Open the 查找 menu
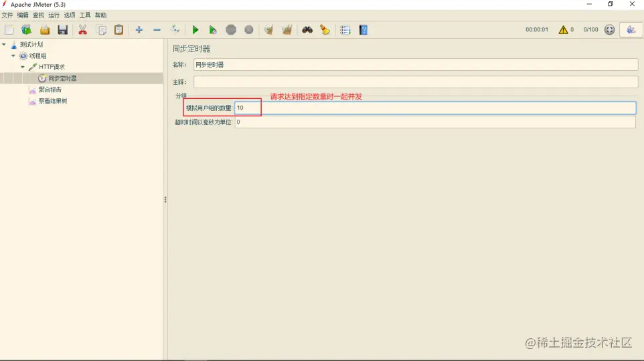Image resolution: width=644 pixels, height=361 pixels. coord(38,15)
